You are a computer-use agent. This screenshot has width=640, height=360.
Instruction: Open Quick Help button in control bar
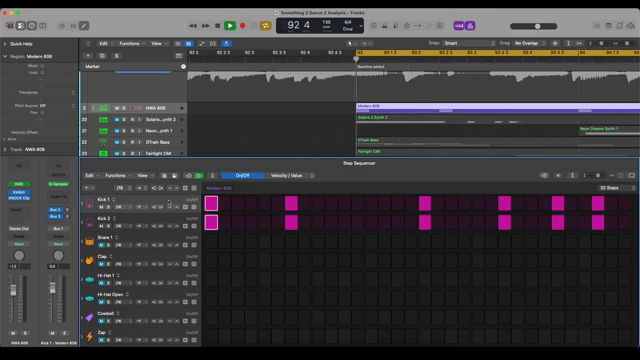32,26
